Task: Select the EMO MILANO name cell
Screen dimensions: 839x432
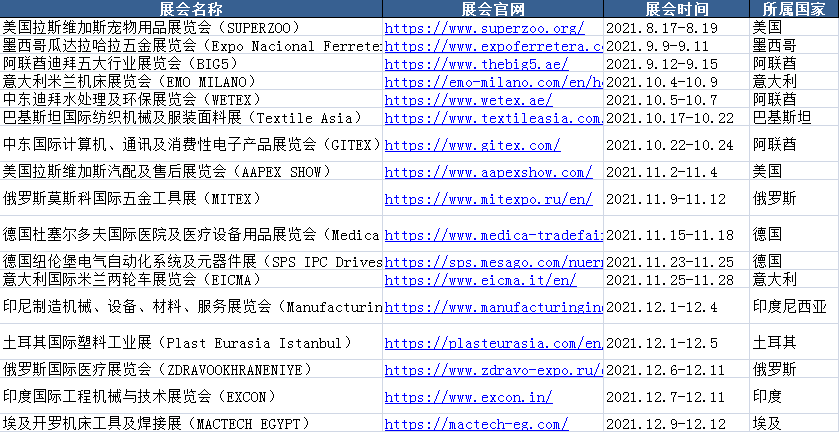Action: tap(191, 81)
